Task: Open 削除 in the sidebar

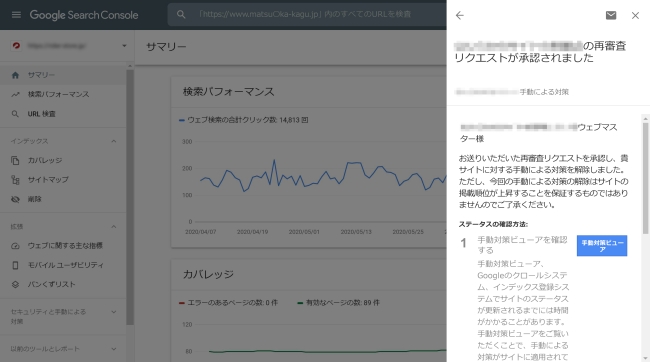Action: pyautogui.click(x=63, y=199)
